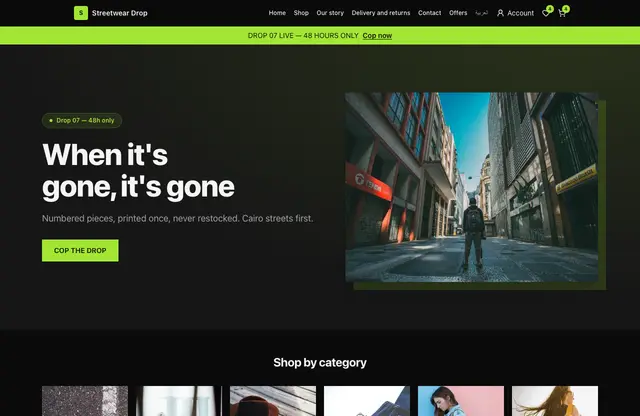Open the first category thumbnail with gray texture

pyautogui.click(x=85, y=401)
